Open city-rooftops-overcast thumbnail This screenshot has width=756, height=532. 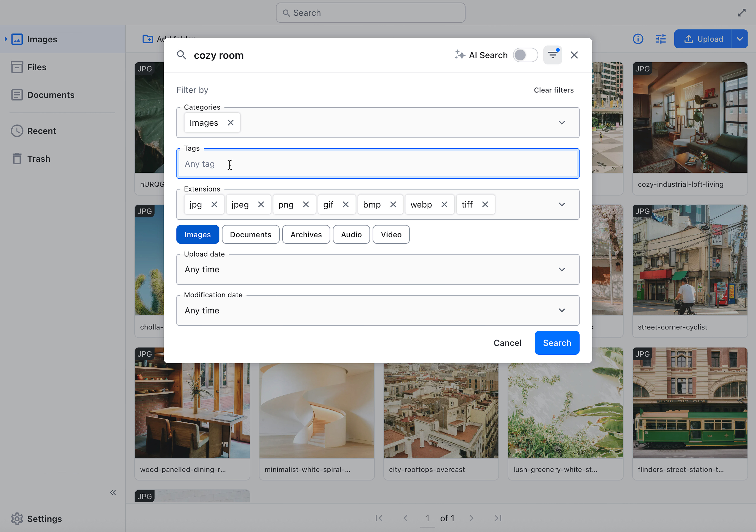click(441, 411)
